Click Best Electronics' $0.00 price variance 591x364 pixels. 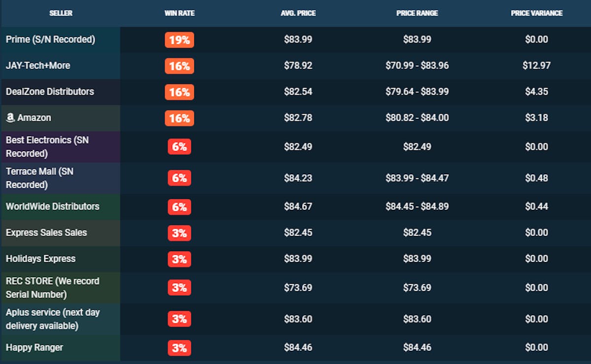(536, 147)
